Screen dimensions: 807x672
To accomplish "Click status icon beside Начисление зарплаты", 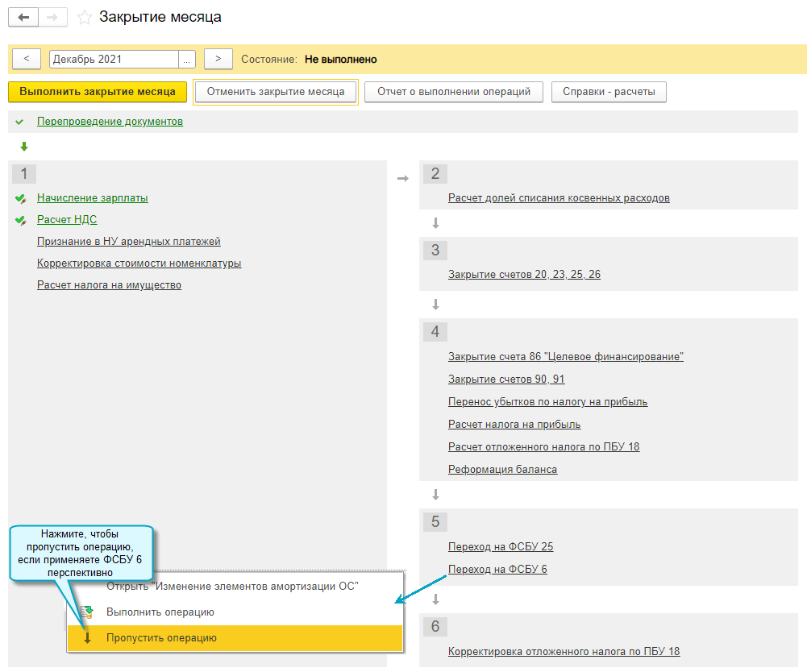I will tap(21, 198).
